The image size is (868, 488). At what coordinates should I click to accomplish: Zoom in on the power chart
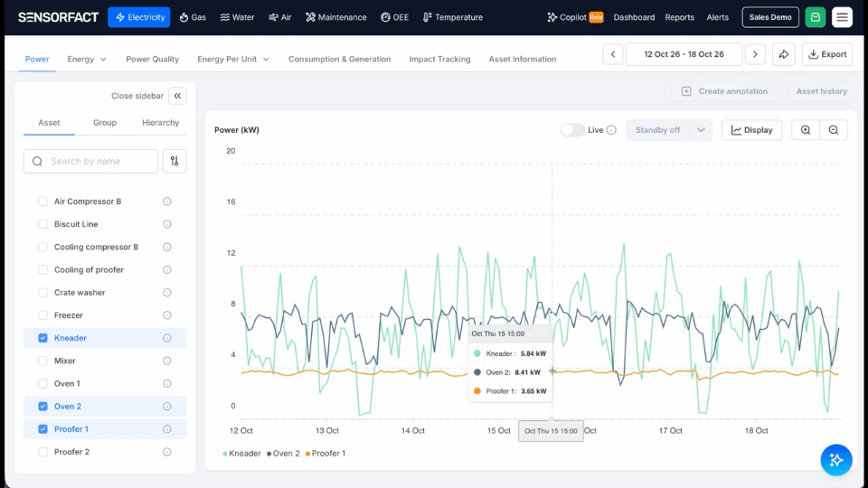click(x=806, y=130)
